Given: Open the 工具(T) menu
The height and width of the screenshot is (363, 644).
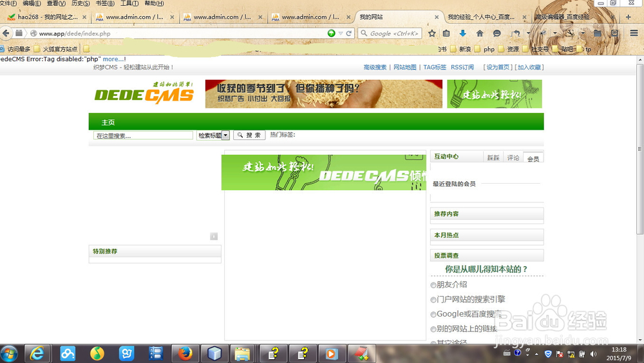Looking at the screenshot, I should click(129, 3).
